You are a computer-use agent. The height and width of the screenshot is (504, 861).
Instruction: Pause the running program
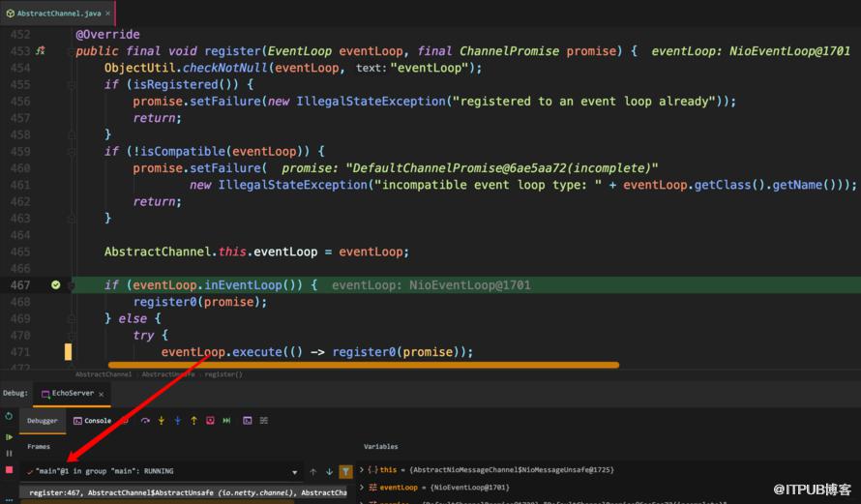[9, 454]
